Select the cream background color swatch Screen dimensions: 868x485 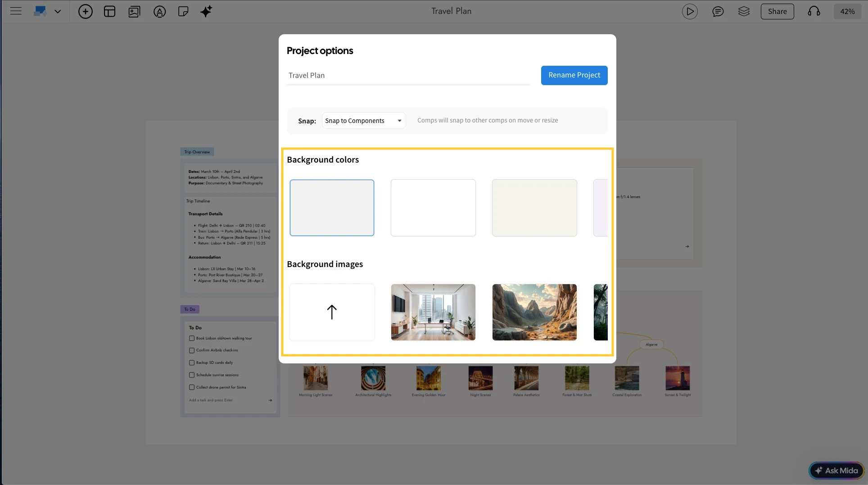coord(534,208)
